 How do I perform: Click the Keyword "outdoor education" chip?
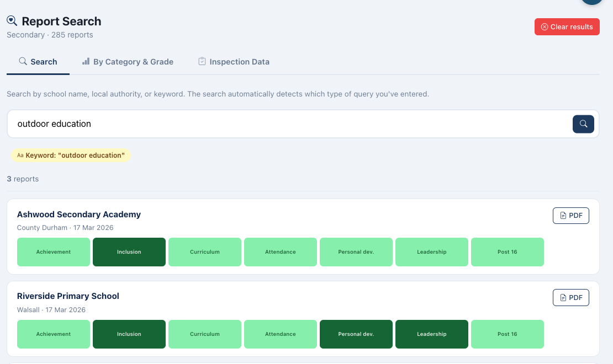click(71, 156)
